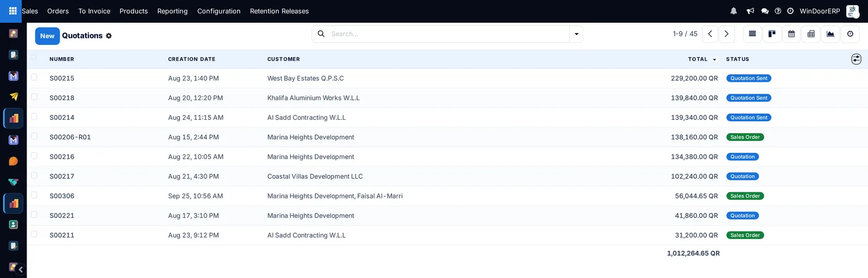Open the orange speech bubble sidebar app
This screenshot has height=278, width=868.
click(14, 161)
